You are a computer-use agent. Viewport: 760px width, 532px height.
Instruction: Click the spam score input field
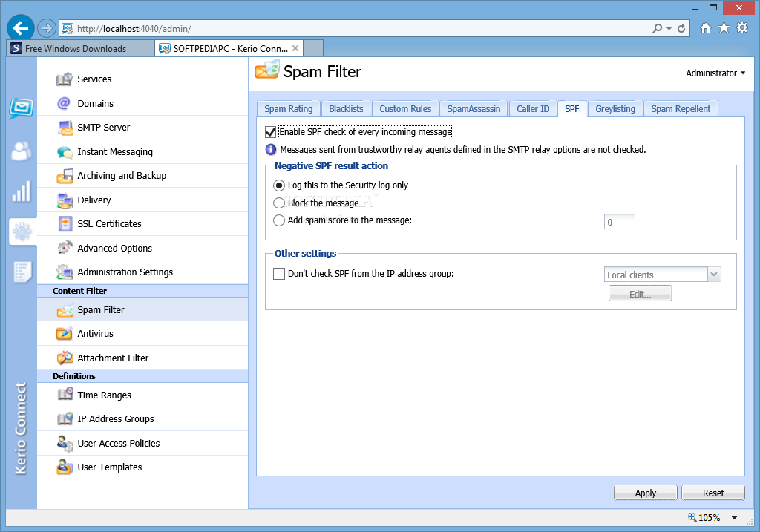point(620,222)
